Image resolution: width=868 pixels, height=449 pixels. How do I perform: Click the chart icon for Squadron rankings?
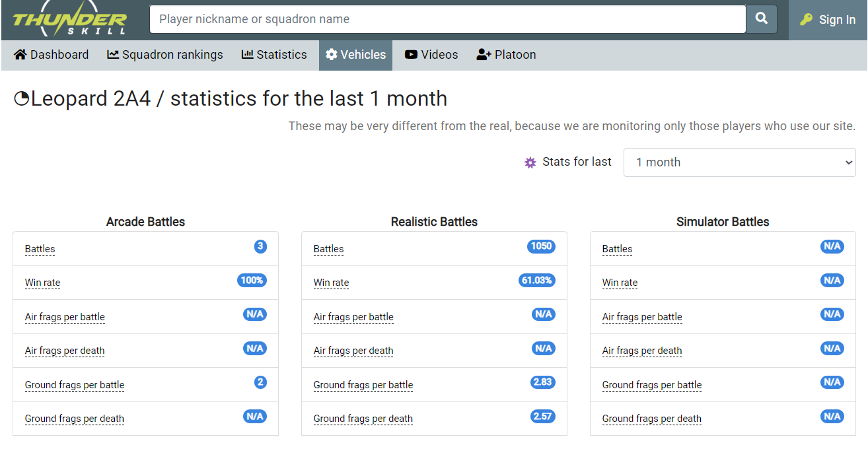tap(113, 55)
